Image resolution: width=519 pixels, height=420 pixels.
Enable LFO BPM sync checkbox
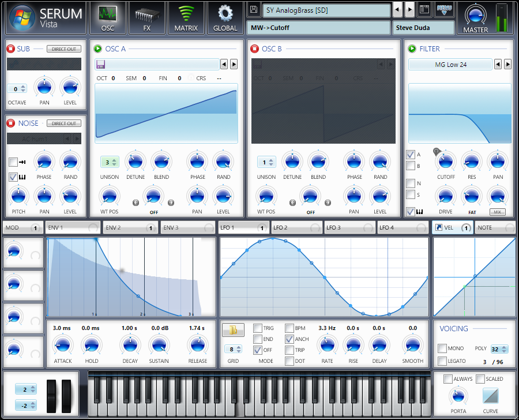(x=289, y=328)
